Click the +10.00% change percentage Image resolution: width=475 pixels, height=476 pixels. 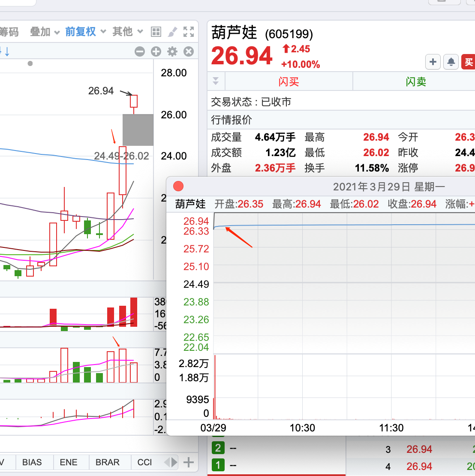coord(301,64)
